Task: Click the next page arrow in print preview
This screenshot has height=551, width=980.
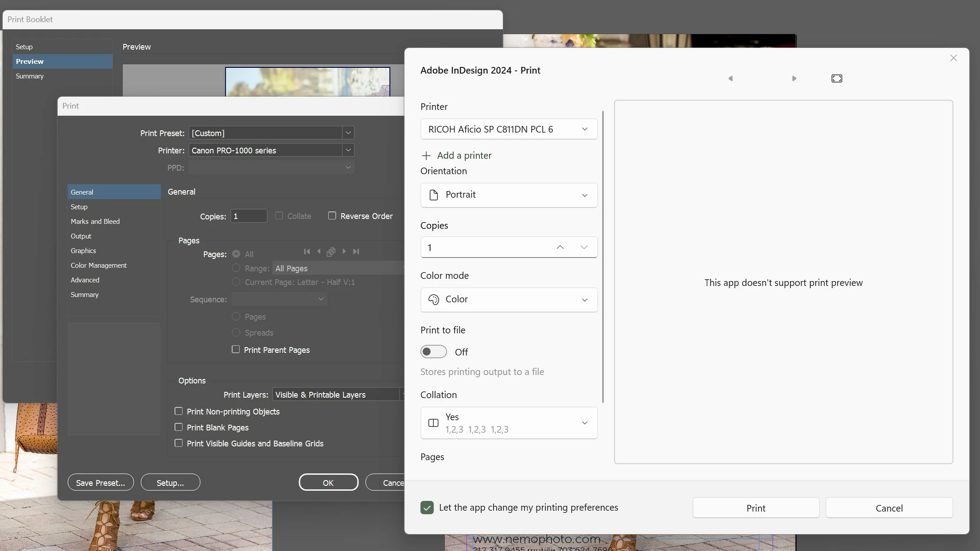Action: 794,78
